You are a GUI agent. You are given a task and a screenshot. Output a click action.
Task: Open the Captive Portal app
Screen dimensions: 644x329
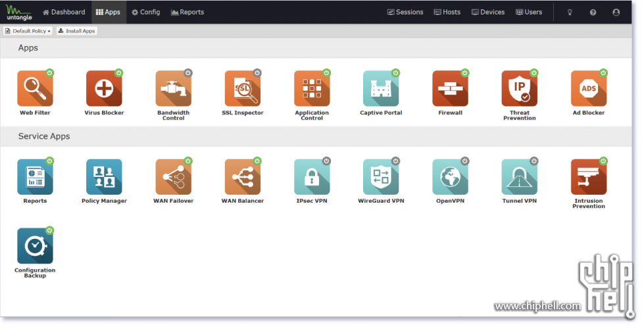pyautogui.click(x=381, y=89)
